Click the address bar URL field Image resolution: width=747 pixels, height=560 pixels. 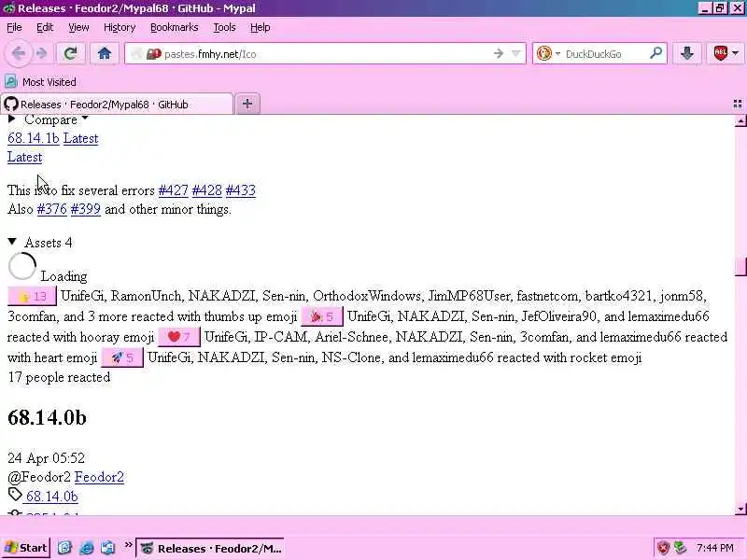click(x=326, y=54)
